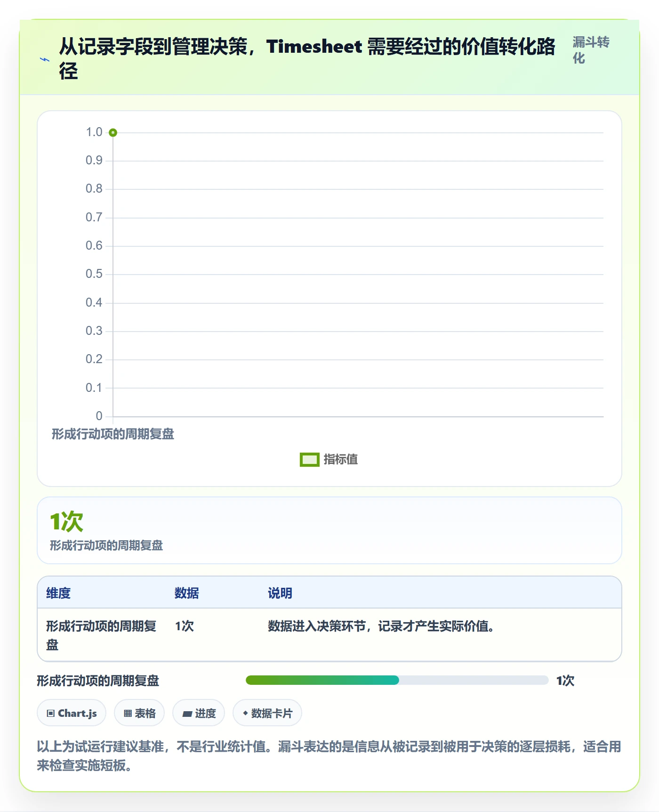
Task: Click the 漏斗转化 tag in the header
Action: point(591,50)
